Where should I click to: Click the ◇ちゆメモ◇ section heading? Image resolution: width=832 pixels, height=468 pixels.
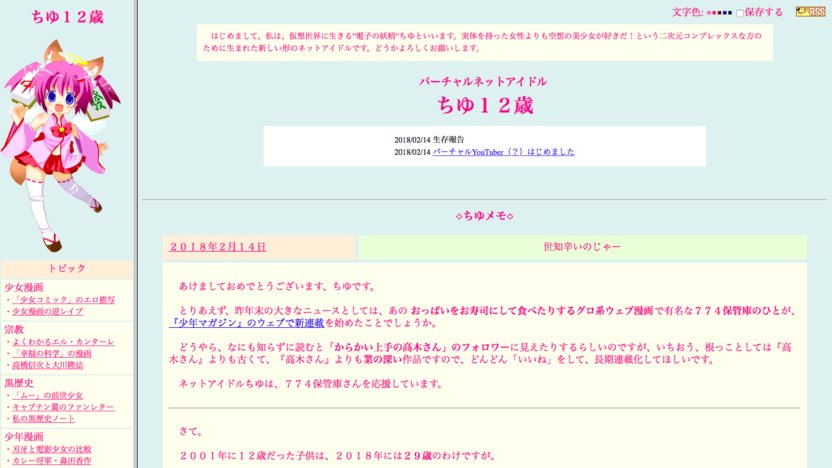[x=484, y=215]
